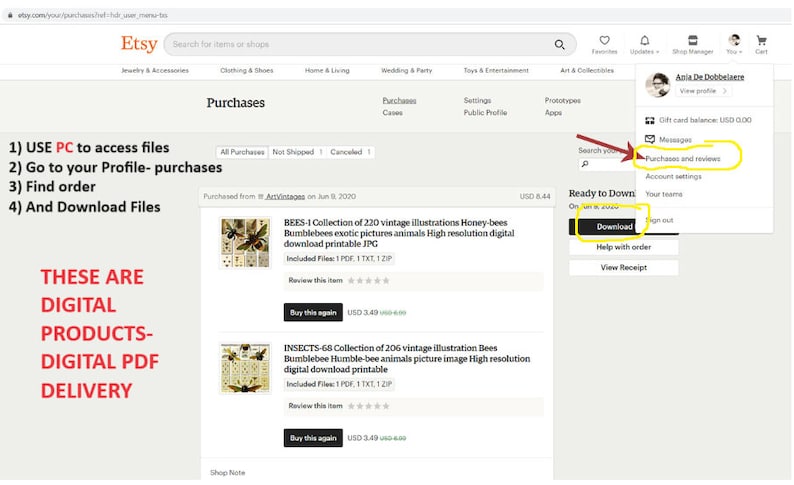Select Account settings menu item

pyautogui.click(x=673, y=176)
